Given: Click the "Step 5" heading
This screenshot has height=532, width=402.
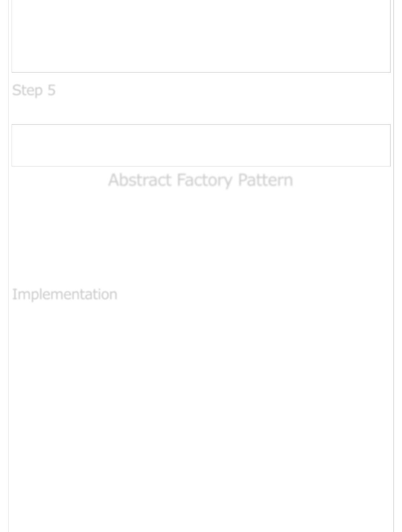Looking at the screenshot, I should [x=34, y=90].
